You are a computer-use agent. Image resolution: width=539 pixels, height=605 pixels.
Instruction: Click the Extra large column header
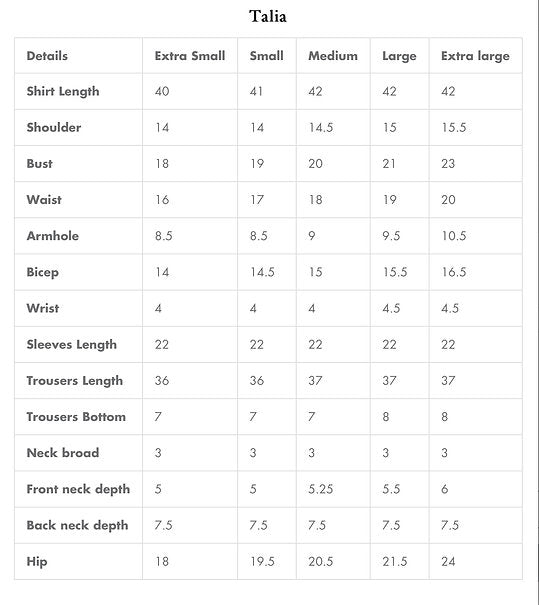pos(475,56)
